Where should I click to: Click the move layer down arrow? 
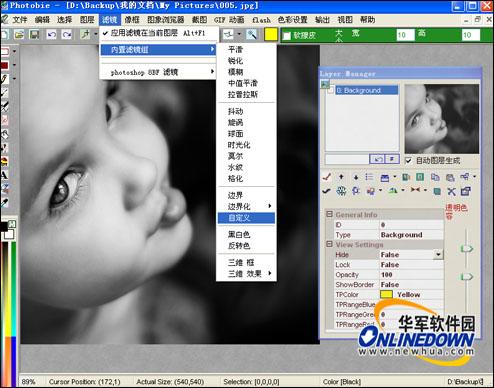coord(356,177)
